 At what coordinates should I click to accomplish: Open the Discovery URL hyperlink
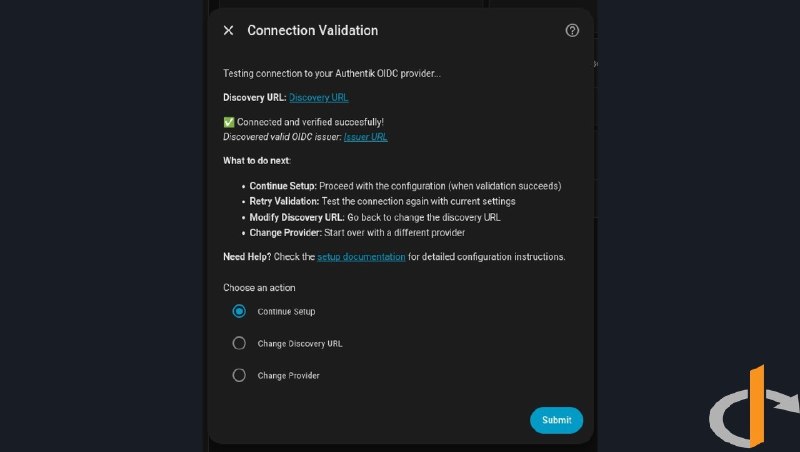(x=318, y=97)
